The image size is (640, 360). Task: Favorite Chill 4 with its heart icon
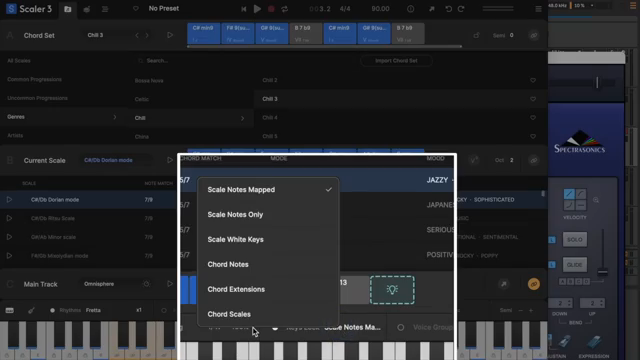pyautogui.click(x=533, y=118)
